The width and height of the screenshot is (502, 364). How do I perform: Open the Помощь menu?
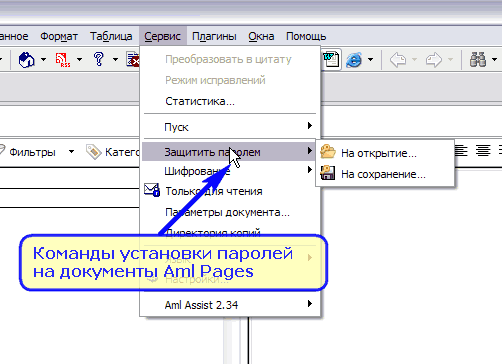pyautogui.click(x=306, y=36)
